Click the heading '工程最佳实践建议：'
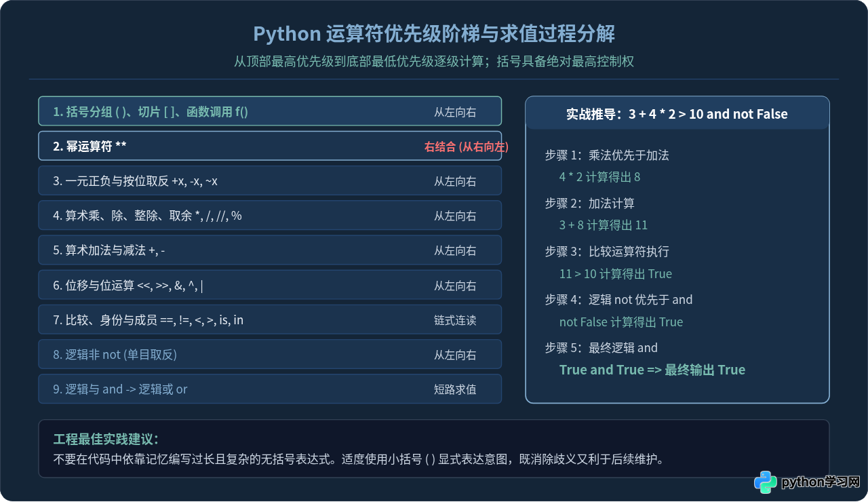 (106, 440)
